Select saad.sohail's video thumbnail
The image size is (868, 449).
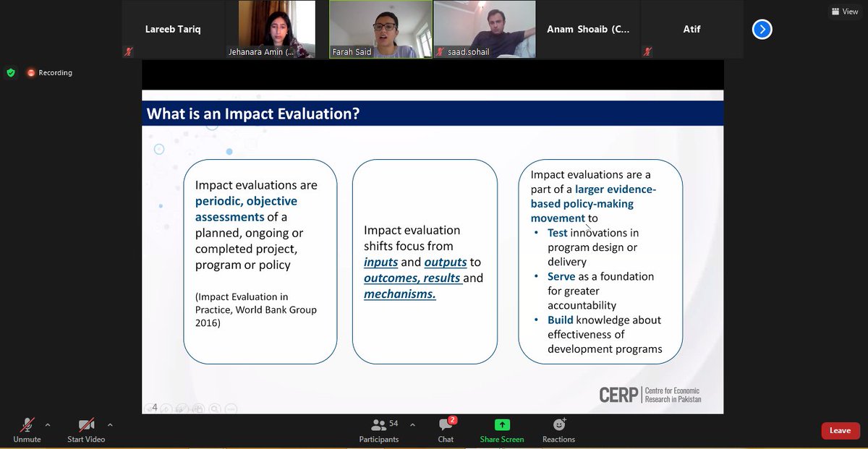[485, 29]
